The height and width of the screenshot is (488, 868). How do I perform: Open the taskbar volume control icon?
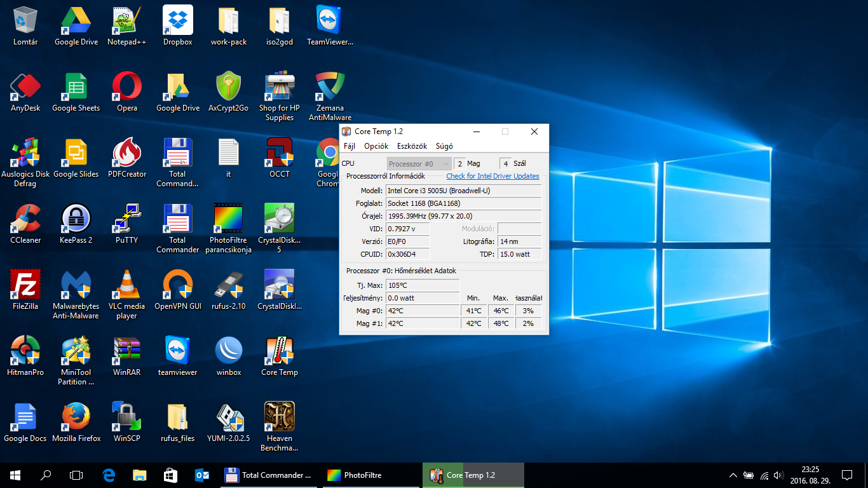(x=779, y=475)
